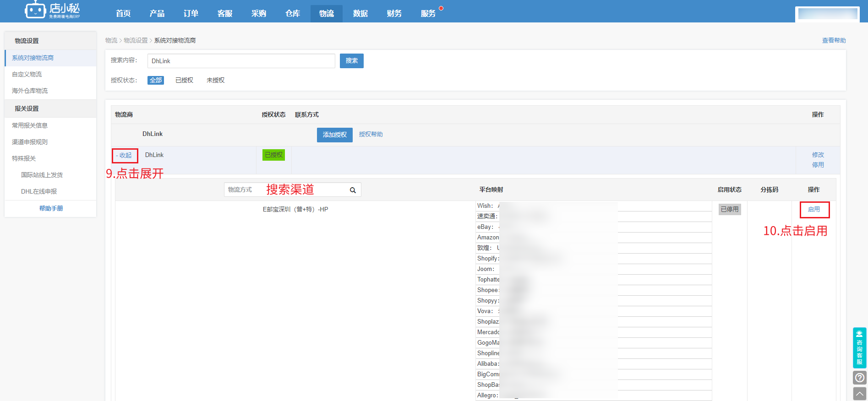This screenshot has width=868, height=401.
Task: Click the back-to-top arrow icon
Action: pos(860,394)
